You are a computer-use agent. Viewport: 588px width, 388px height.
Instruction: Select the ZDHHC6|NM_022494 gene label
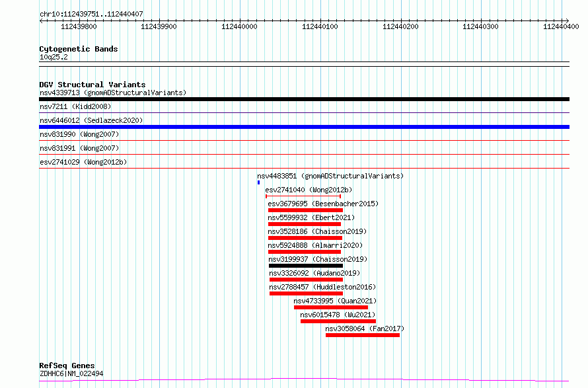[71, 373]
